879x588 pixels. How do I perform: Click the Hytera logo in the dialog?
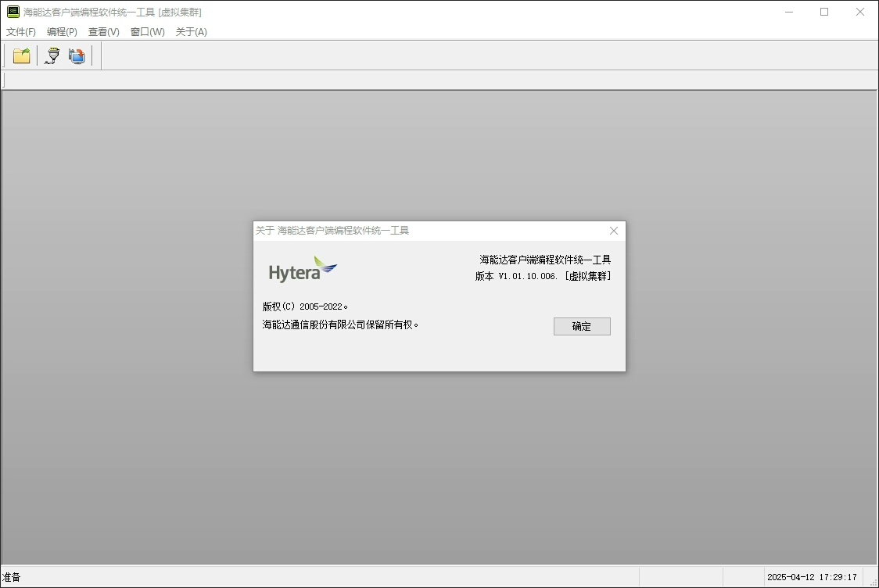303,269
